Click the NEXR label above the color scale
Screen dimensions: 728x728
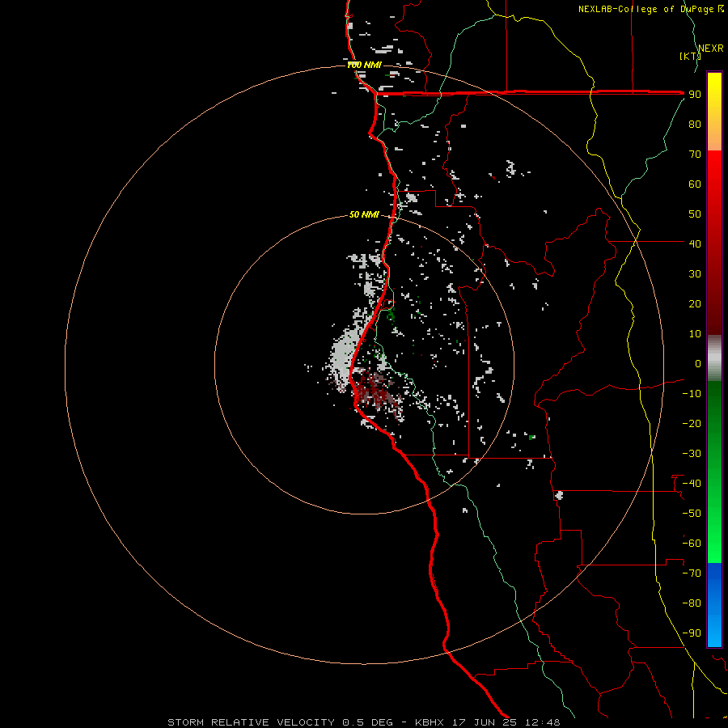711,49
